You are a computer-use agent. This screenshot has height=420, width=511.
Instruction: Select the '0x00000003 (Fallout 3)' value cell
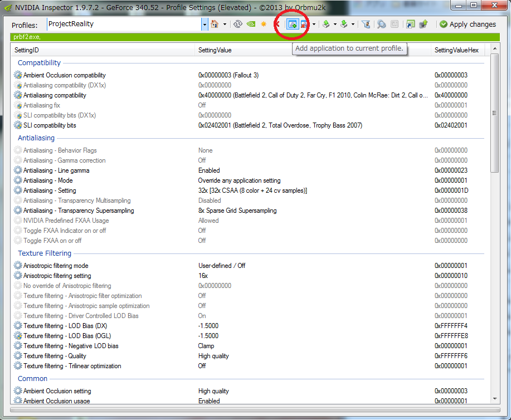click(228, 75)
